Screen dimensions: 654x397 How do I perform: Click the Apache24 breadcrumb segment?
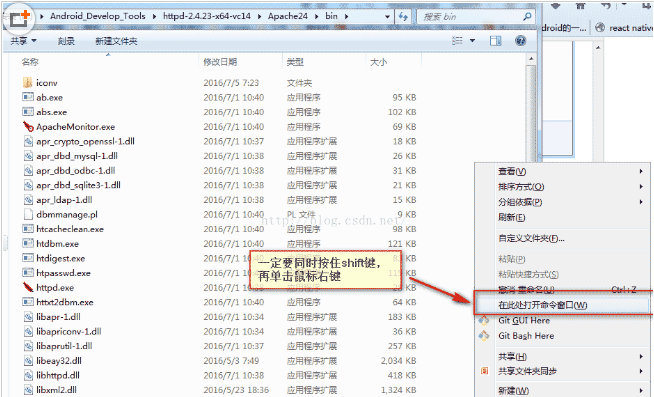click(x=288, y=16)
